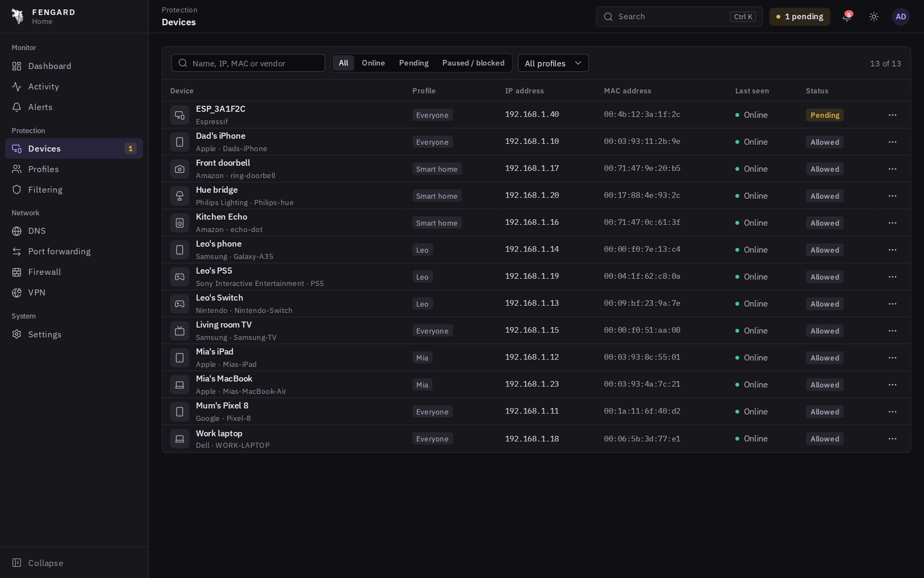924x578 pixels.
Task: Open system Settings from sidebar
Action: (x=74, y=334)
